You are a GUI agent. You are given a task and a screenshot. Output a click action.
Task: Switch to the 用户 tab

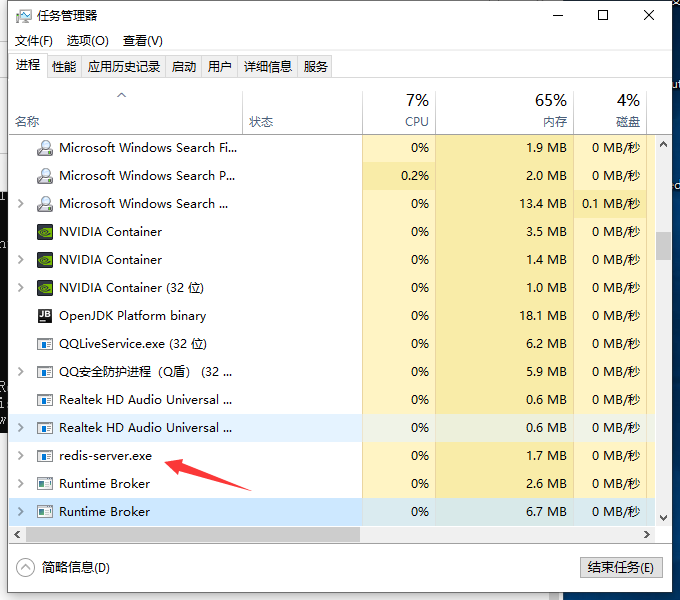click(219, 67)
